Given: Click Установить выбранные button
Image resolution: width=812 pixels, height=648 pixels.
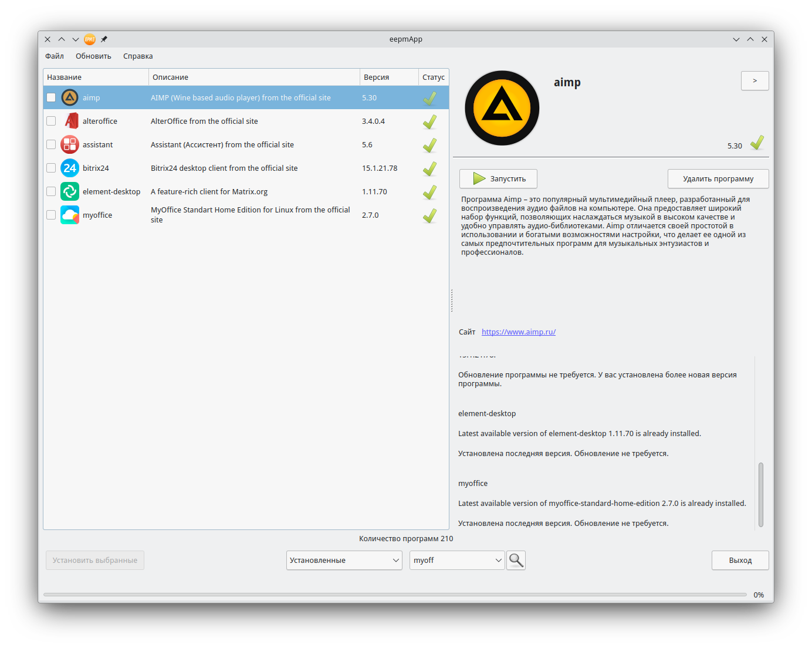Looking at the screenshot, I should 95,560.
